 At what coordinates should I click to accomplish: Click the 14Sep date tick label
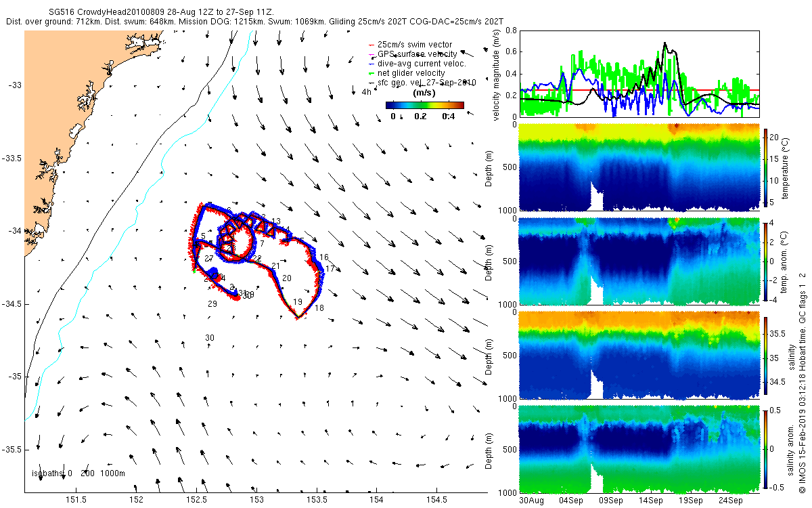(652, 501)
